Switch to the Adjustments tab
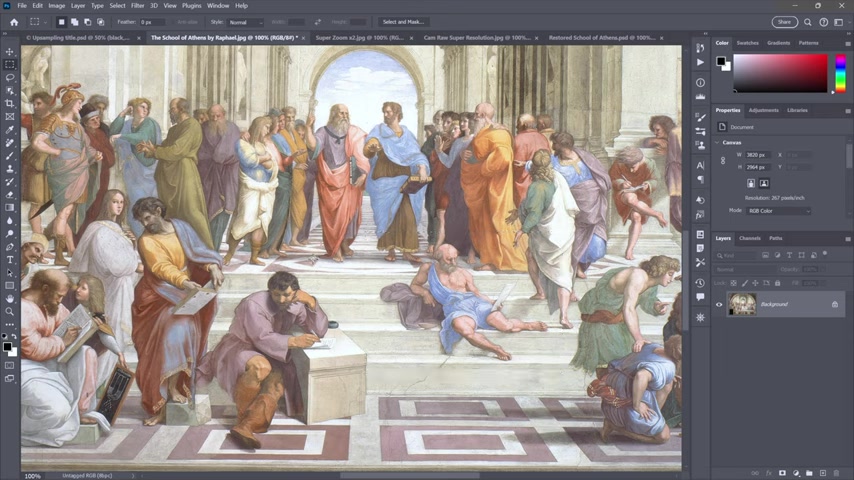 [764, 111]
